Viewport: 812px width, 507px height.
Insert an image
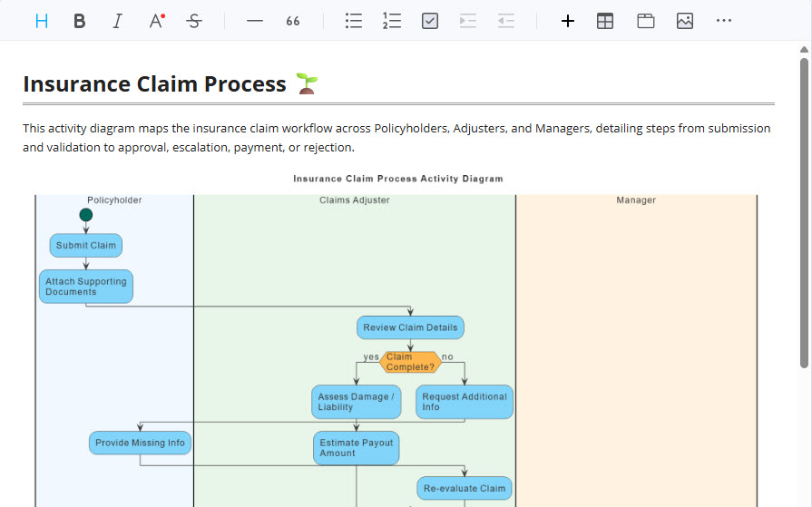pos(685,21)
